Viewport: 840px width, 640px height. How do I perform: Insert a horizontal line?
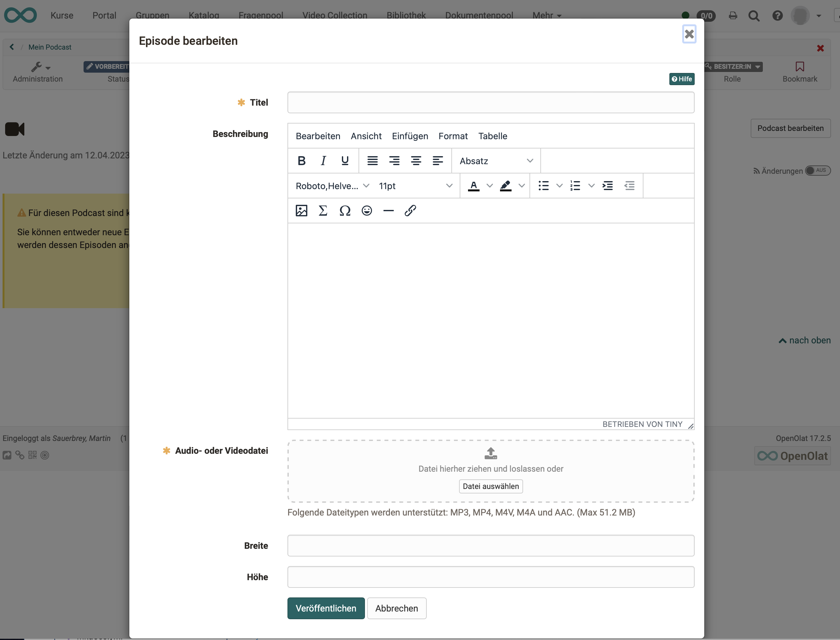click(x=388, y=211)
